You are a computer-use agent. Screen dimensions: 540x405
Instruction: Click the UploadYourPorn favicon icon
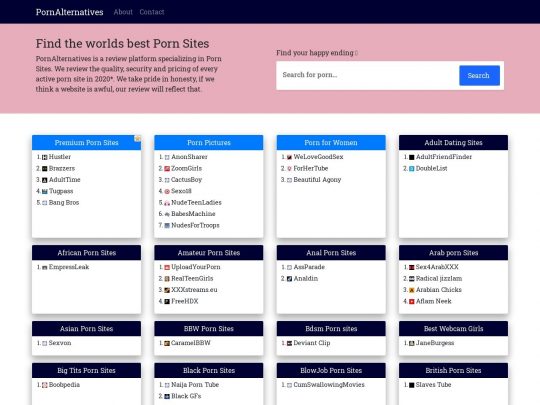click(167, 268)
